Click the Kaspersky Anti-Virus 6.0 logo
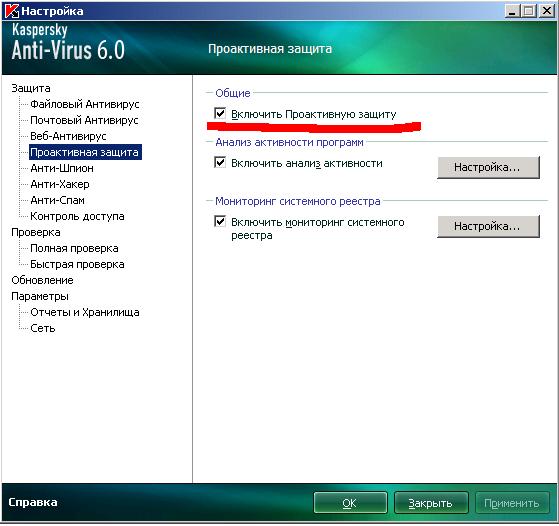This screenshot has height=526, width=559. tap(68, 41)
